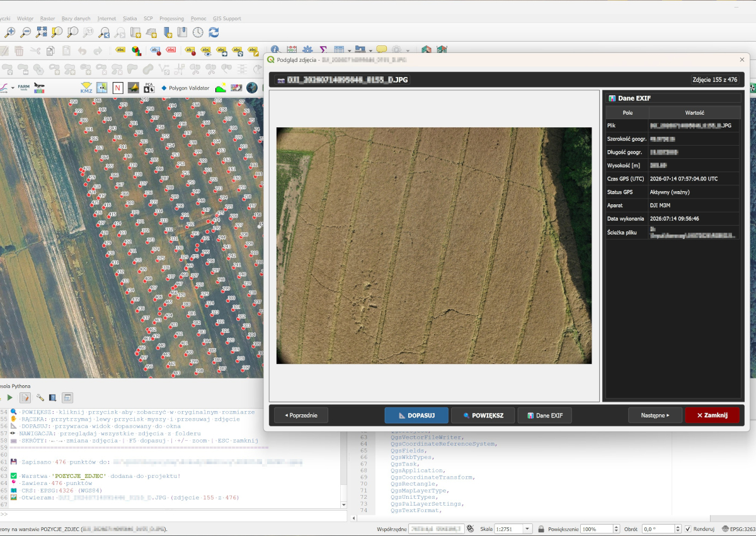
Task: Click the Identify Features info icon
Action: click(x=275, y=49)
